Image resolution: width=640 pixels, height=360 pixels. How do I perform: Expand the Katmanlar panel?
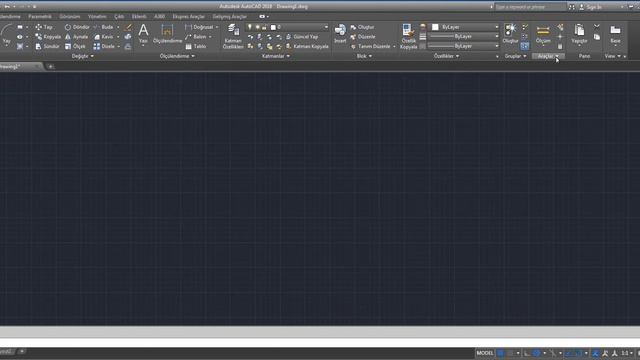point(276,56)
